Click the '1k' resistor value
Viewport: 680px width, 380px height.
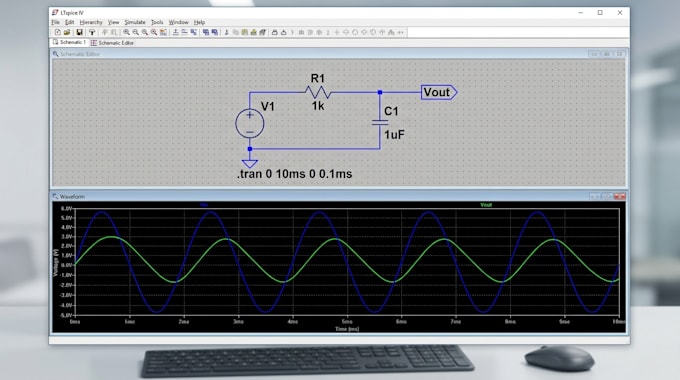tap(318, 106)
